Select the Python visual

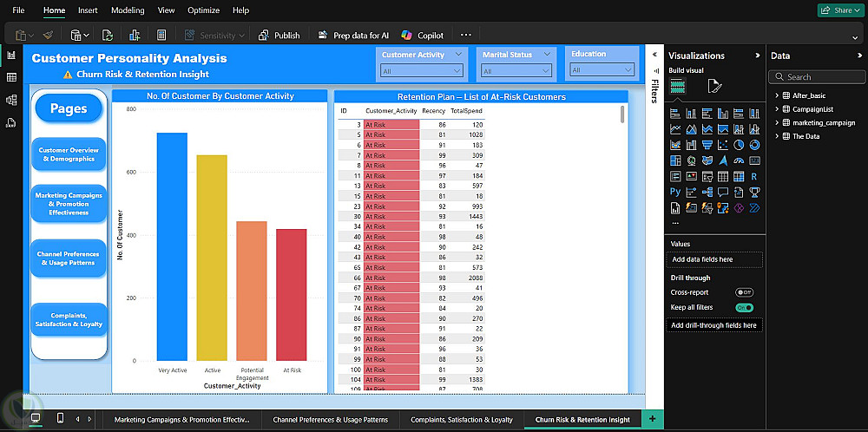(x=674, y=193)
